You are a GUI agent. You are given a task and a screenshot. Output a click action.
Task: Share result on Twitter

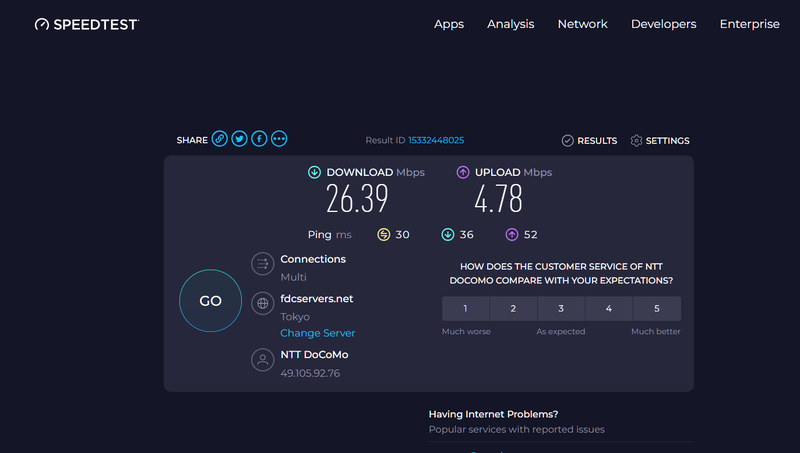[239, 139]
